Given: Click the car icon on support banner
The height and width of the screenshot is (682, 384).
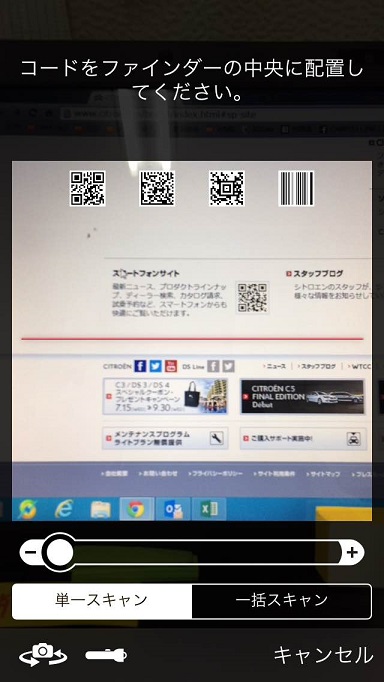Looking at the screenshot, I should tap(353, 439).
